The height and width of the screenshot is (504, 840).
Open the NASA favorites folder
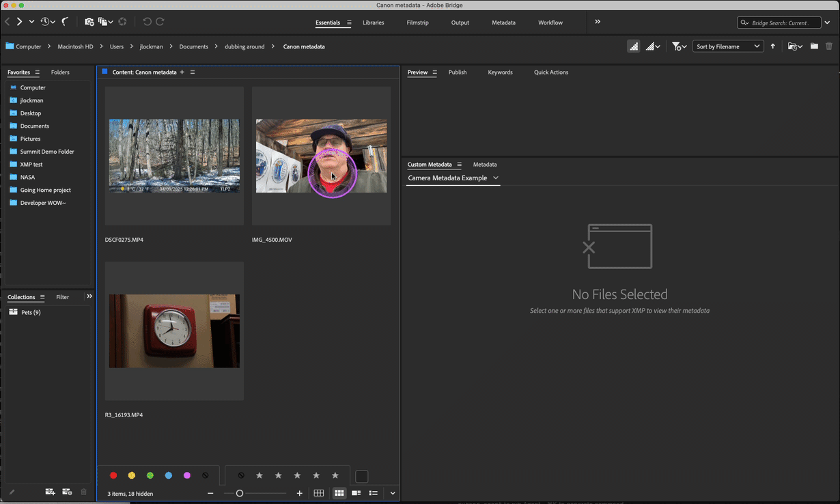click(x=27, y=178)
